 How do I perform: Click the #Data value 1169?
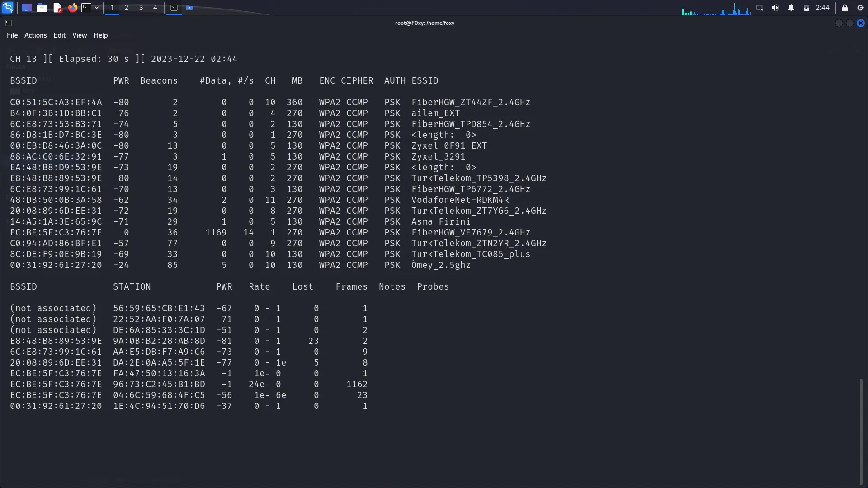216,233
